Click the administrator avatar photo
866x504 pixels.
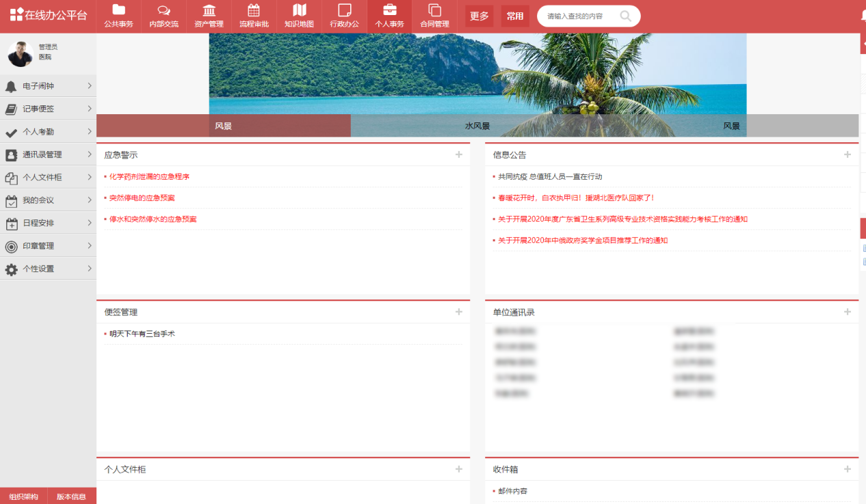pos(21,53)
